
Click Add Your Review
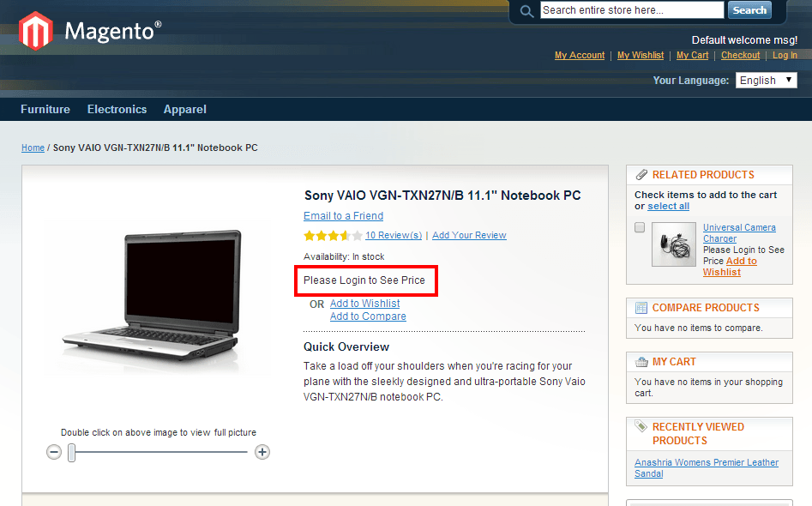click(x=469, y=235)
